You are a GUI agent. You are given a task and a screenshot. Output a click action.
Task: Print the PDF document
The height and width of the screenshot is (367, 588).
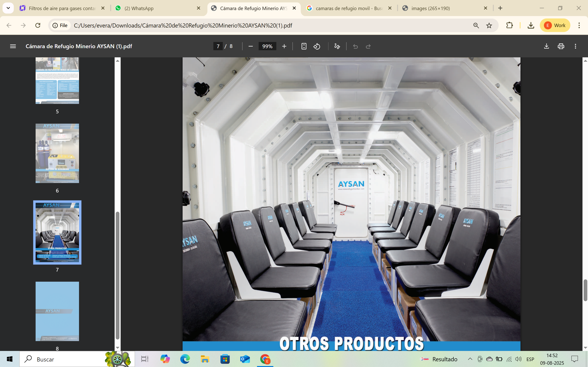point(561,46)
